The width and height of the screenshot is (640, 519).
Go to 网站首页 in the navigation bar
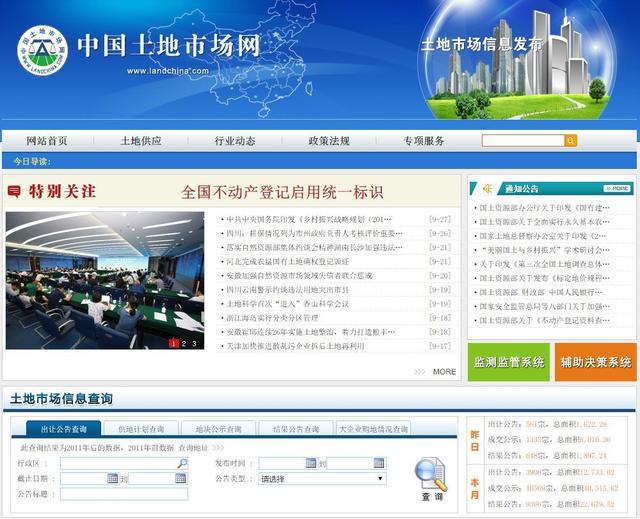47,141
